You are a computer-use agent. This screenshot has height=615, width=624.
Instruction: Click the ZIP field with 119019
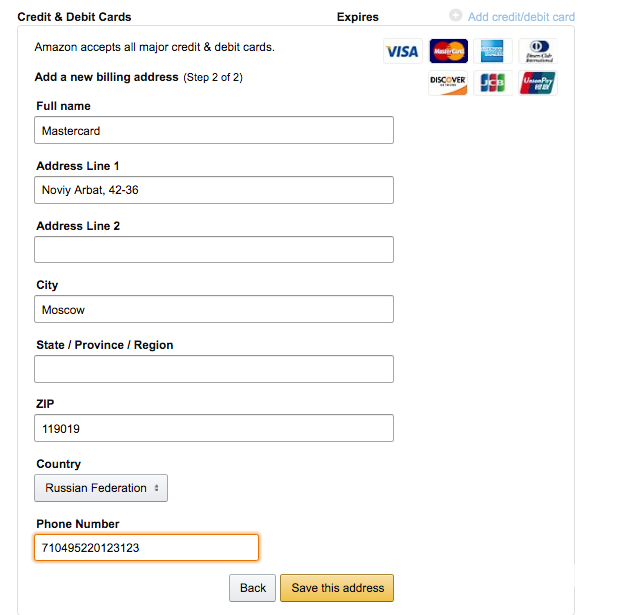[x=214, y=428]
